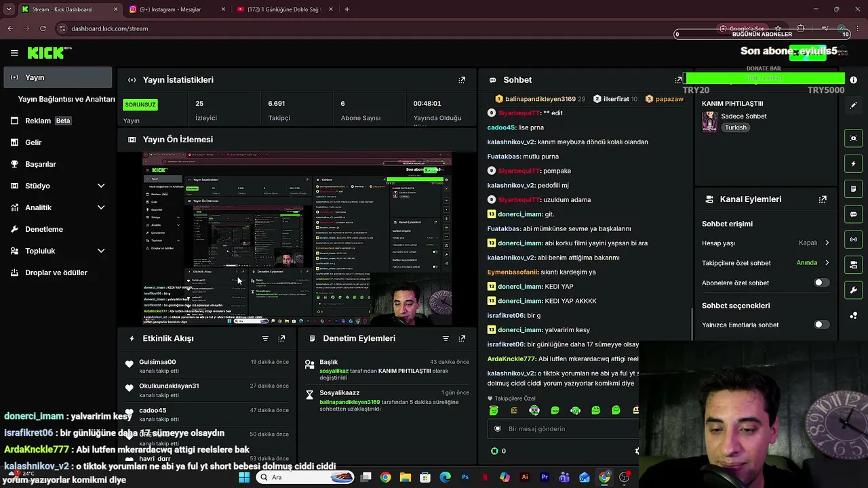The image size is (868, 488).
Task: Toggle the lightning activity feed widget icon
Action: tap(853, 163)
